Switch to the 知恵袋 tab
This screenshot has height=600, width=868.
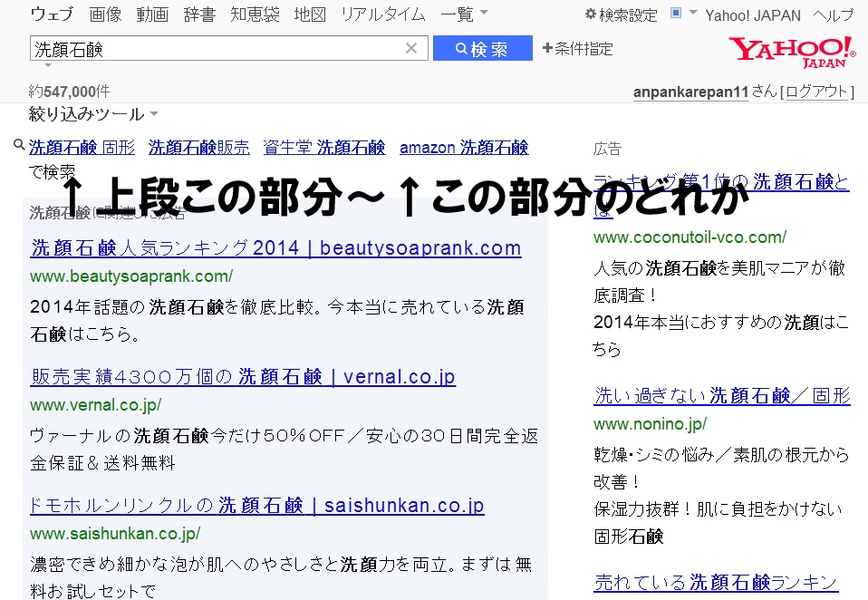(x=255, y=15)
